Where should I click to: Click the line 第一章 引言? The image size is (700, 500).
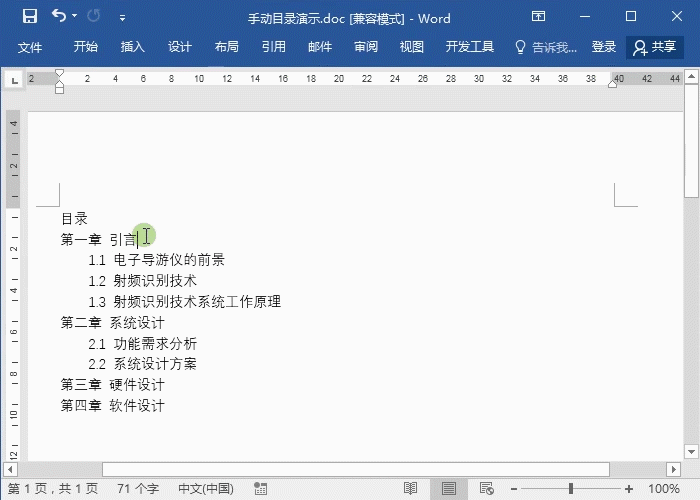click(x=99, y=240)
